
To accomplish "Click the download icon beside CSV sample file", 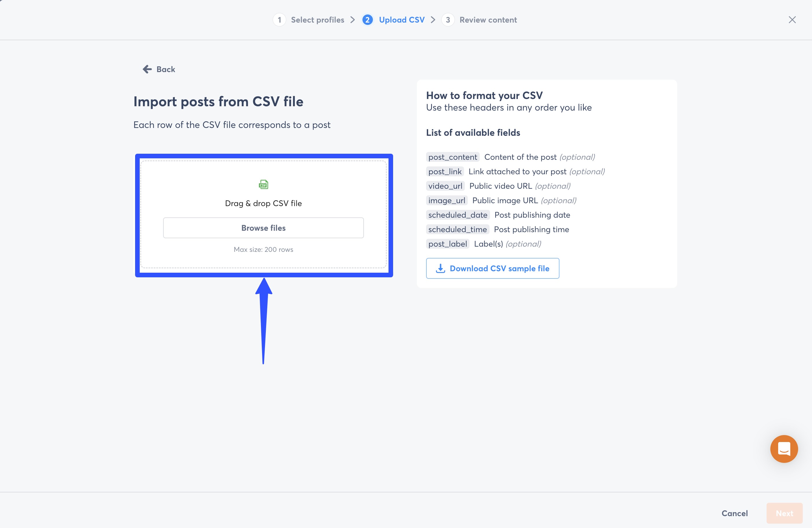I will (441, 268).
